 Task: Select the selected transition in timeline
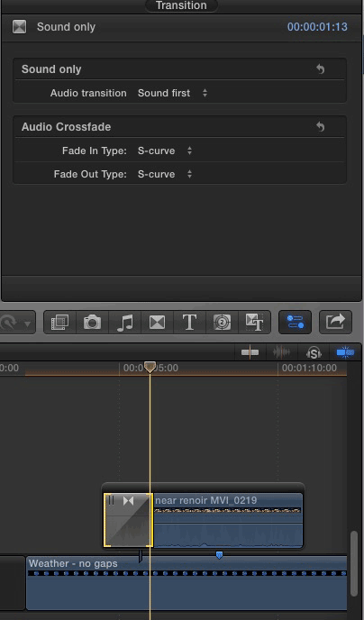point(128,520)
